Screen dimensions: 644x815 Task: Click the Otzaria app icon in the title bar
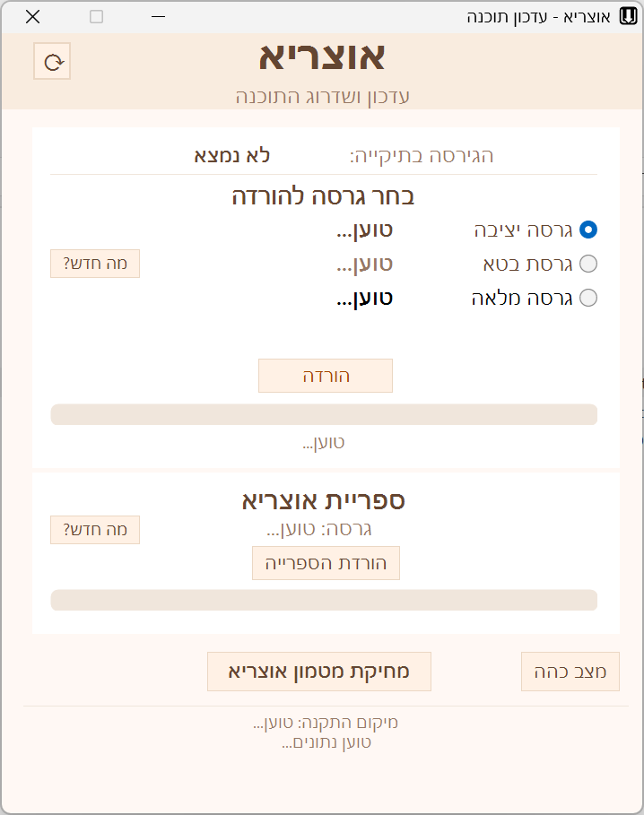pos(628,16)
